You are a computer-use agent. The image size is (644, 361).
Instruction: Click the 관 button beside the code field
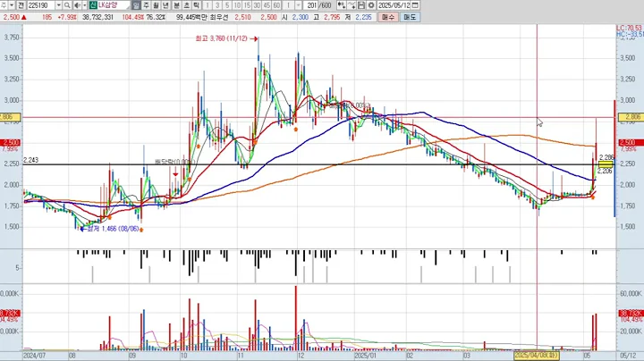21,5
